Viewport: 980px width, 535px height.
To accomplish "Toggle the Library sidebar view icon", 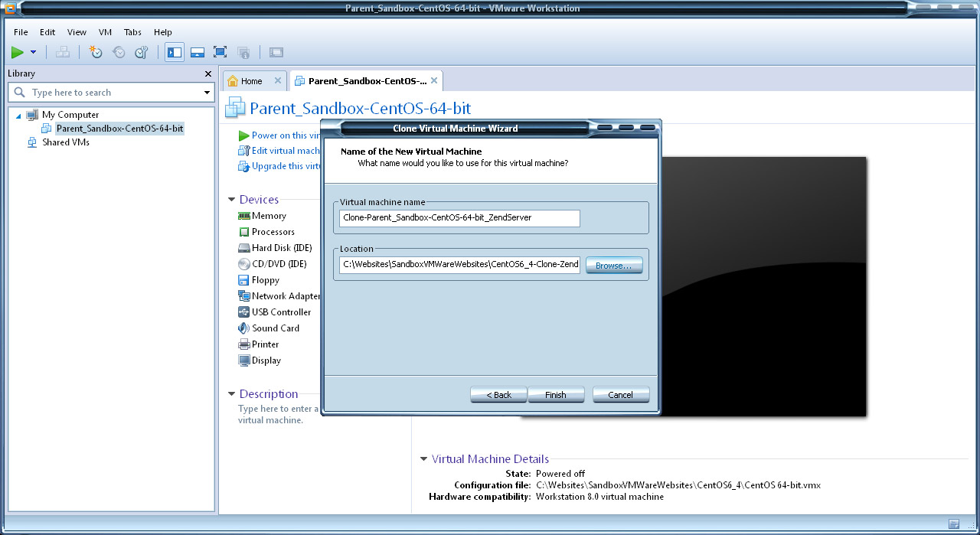I will pos(175,52).
